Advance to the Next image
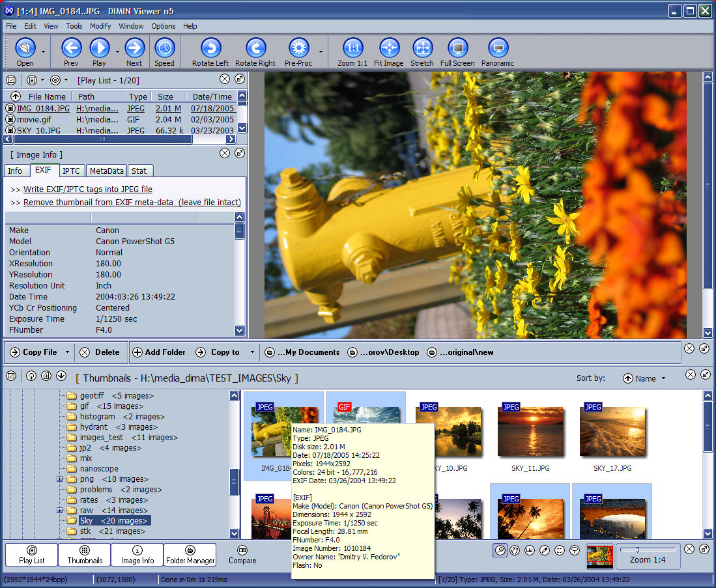 click(134, 48)
